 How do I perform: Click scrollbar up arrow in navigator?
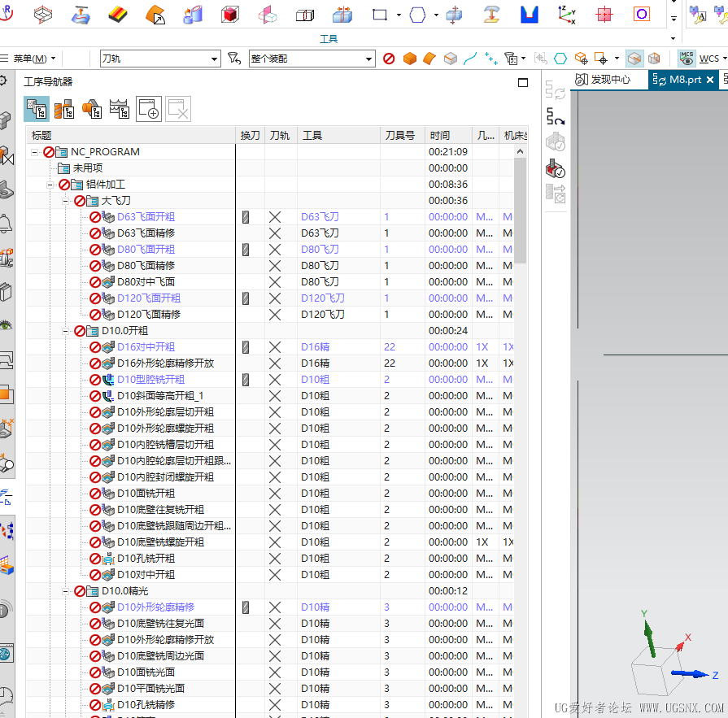tap(520, 151)
